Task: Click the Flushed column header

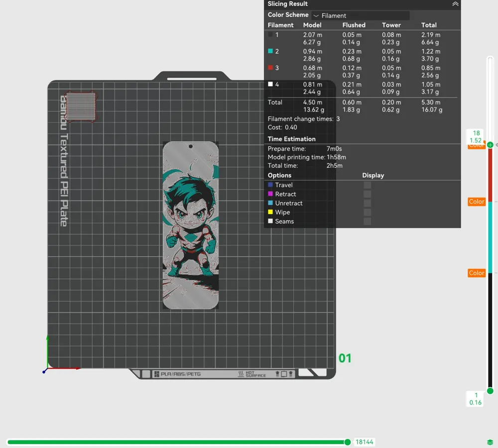Action: (354, 25)
